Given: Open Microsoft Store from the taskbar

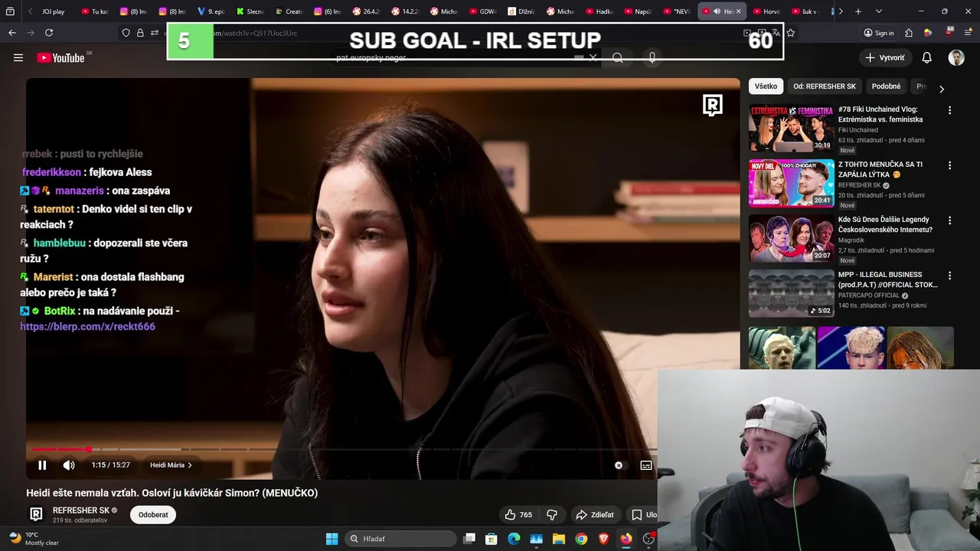Looking at the screenshot, I should (x=492, y=539).
